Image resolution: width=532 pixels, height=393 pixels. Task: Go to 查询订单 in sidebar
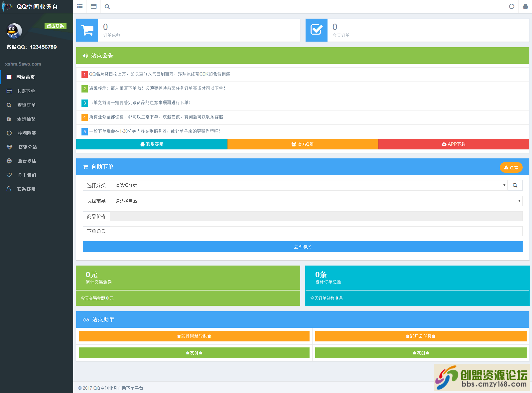click(x=37, y=105)
